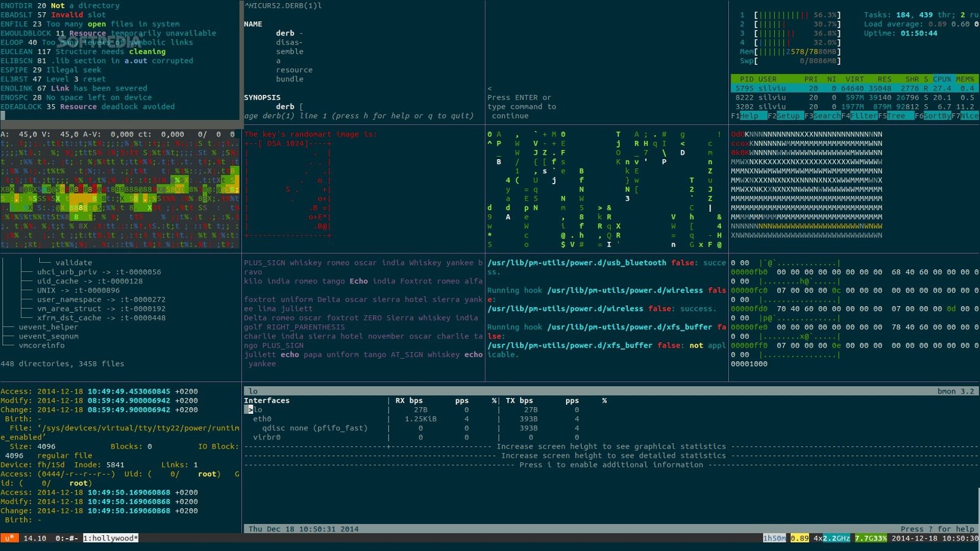Open htop Setup with the F2 button
The height and width of the screenshot is (551, 980).
pyautogui.click(x=788, y=116)
